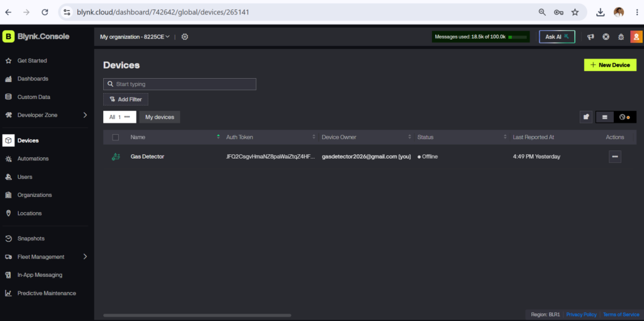Image resolution: width=644 pixels, height=321 pixels.
Task: Click the Last Reported At column header
Action: [533, 137]
